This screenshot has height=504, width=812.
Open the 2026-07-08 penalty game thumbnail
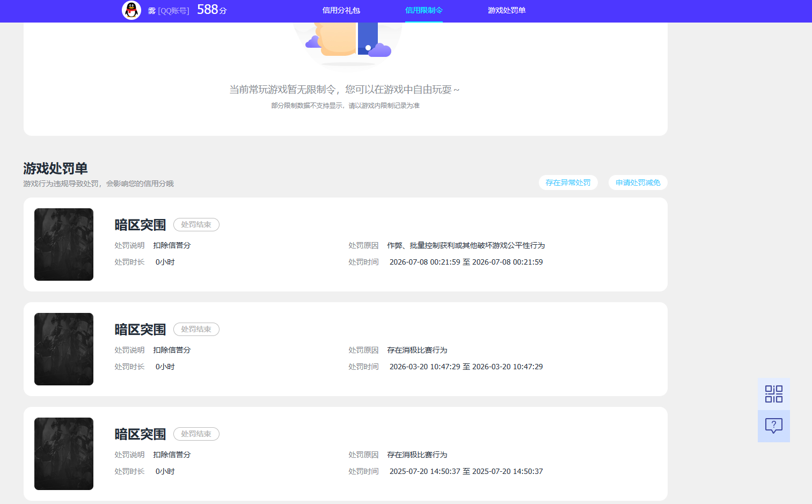pos(64,244)
